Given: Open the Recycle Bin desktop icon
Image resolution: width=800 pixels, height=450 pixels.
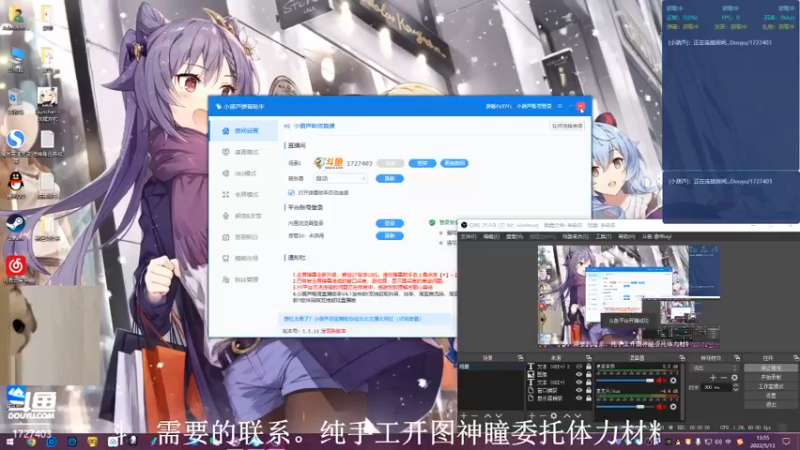Looking at the screenshot, I should [x=15, y=99].
